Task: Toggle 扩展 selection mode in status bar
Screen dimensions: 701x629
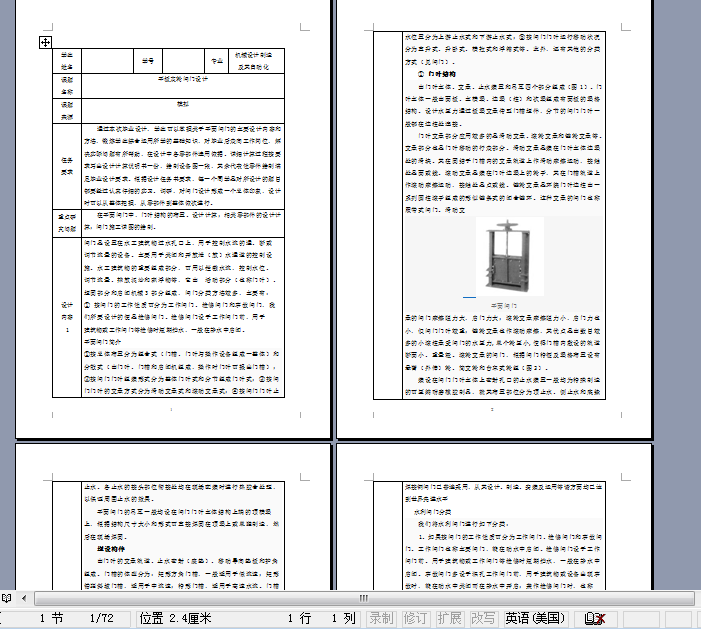Action: pyautogui.click(x=449, y=618)
